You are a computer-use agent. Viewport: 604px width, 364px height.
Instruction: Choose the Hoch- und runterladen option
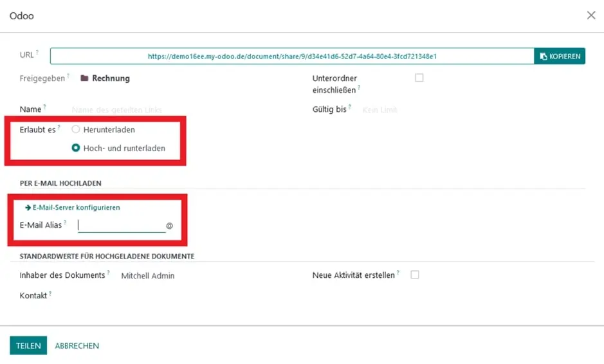pyautogui.click(x=76, y=148)
